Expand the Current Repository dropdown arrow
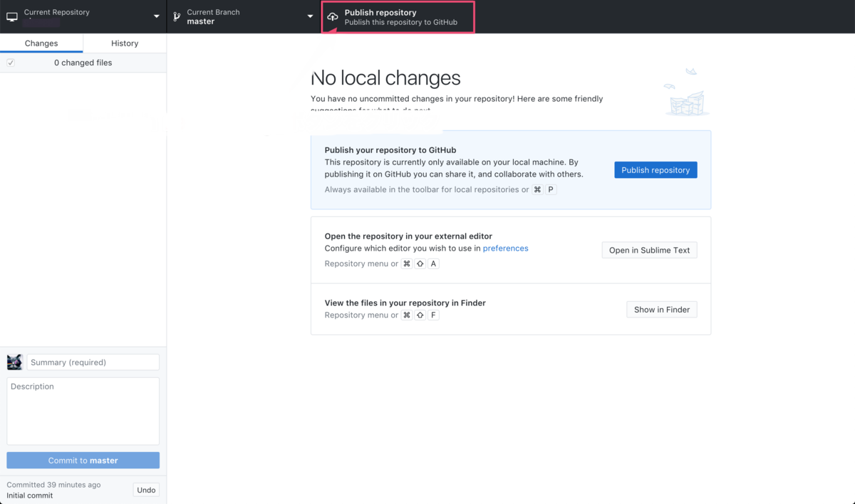The height and width of the screenshot is (504, 855). coord(157,16)
